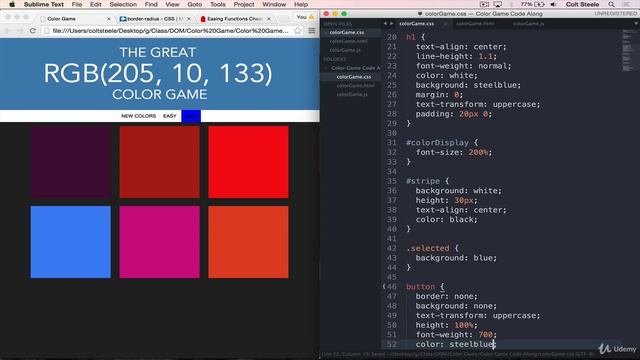Image resolution: width=640 pixels, height=360 pixels.
Task: Pick the bright red color square
Action: pyautogui.click(x=248, y=162)
